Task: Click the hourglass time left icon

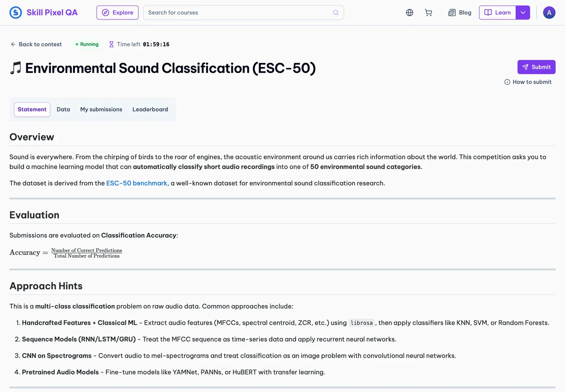Action: [x=111, y=44]
